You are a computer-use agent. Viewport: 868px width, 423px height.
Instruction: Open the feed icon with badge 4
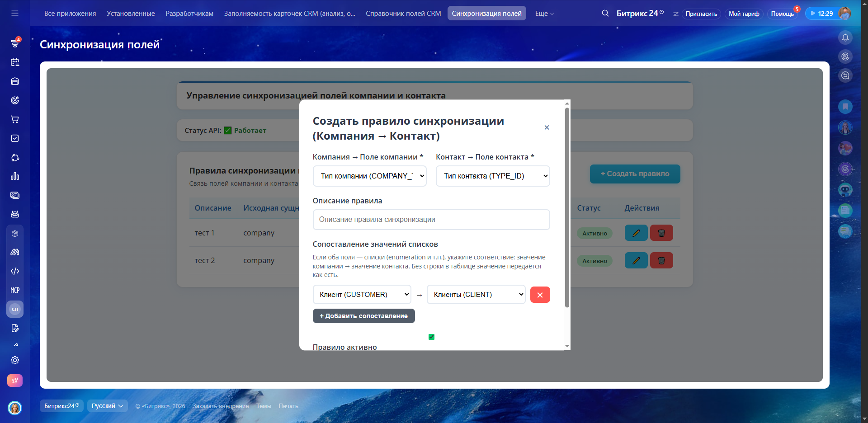pos(15,43)
